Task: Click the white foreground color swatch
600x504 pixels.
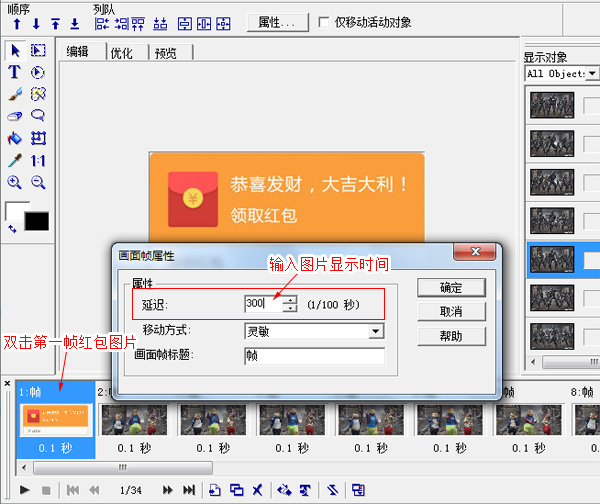Action: [13, 210]
